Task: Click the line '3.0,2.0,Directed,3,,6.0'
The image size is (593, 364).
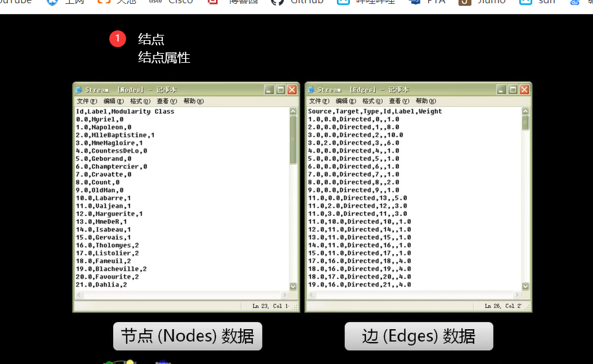Action: tap(353, 143)
